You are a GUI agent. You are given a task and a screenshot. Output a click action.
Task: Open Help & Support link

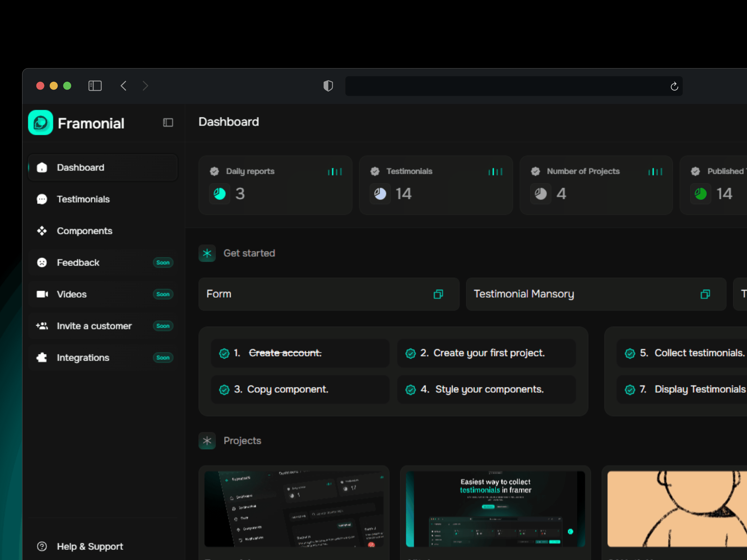point(80,547)
